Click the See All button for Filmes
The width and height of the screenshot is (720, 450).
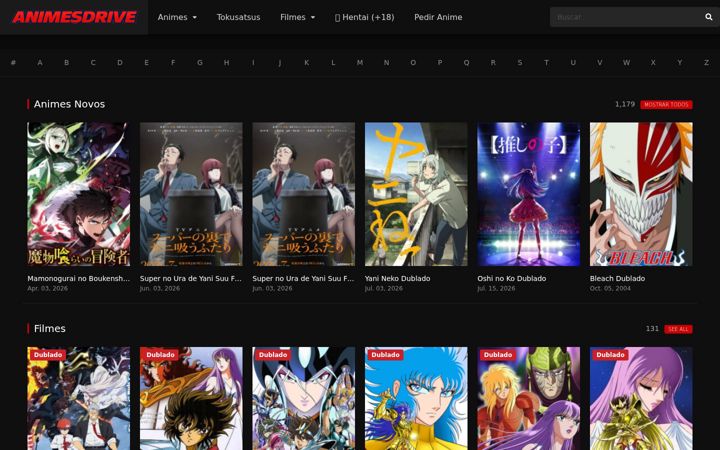[678, 329]
